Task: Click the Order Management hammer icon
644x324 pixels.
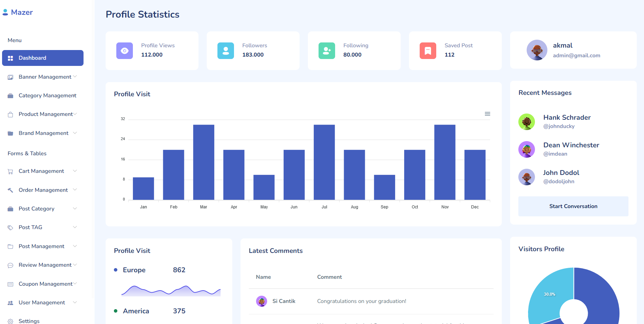Action: pyautogui.click(x=10, y=190)
